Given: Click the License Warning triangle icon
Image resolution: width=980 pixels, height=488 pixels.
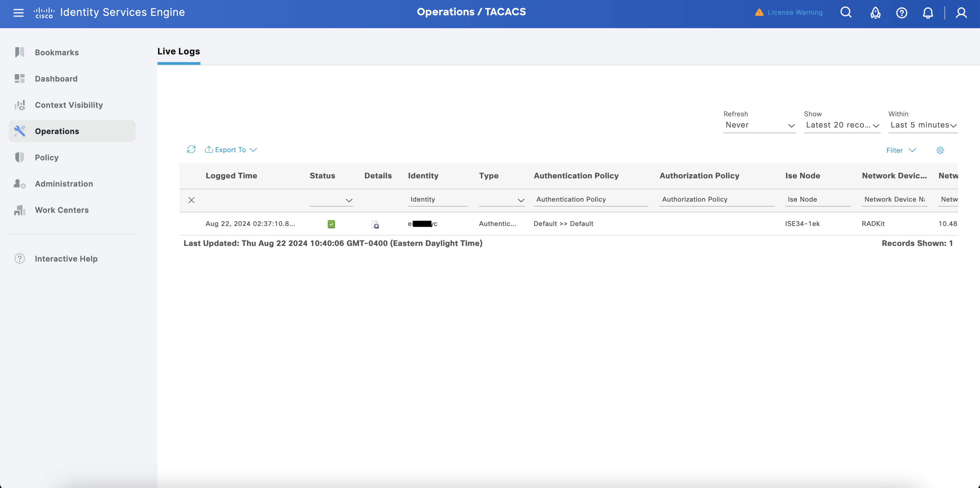Looking at the screenshot, I should pyautogui.click(x=759, y=13).
